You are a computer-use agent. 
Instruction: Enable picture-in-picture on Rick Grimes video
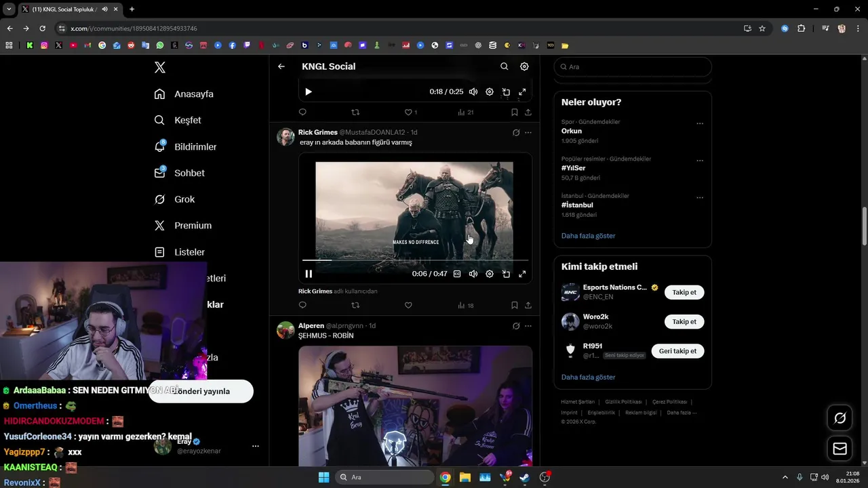coord(506,274)
